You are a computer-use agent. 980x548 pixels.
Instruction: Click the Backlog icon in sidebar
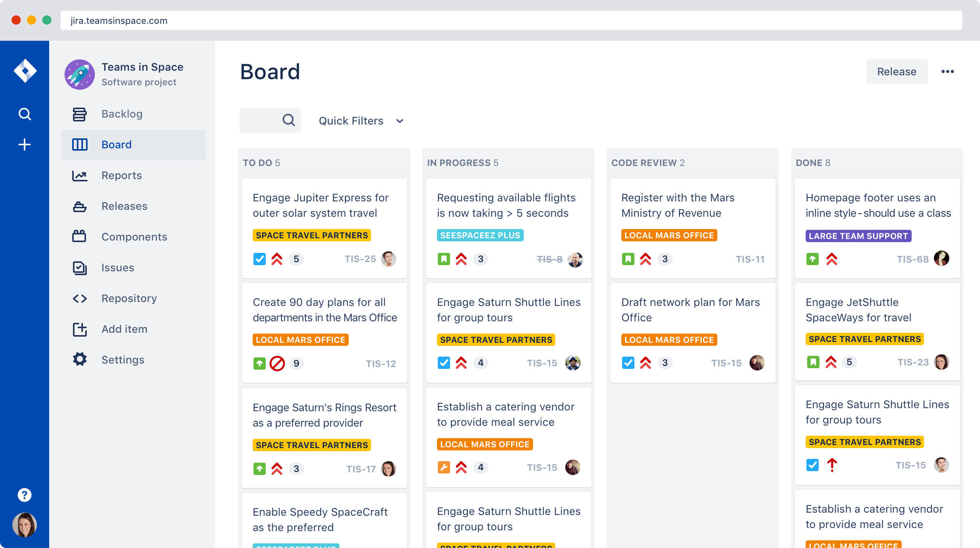point(79,113)
